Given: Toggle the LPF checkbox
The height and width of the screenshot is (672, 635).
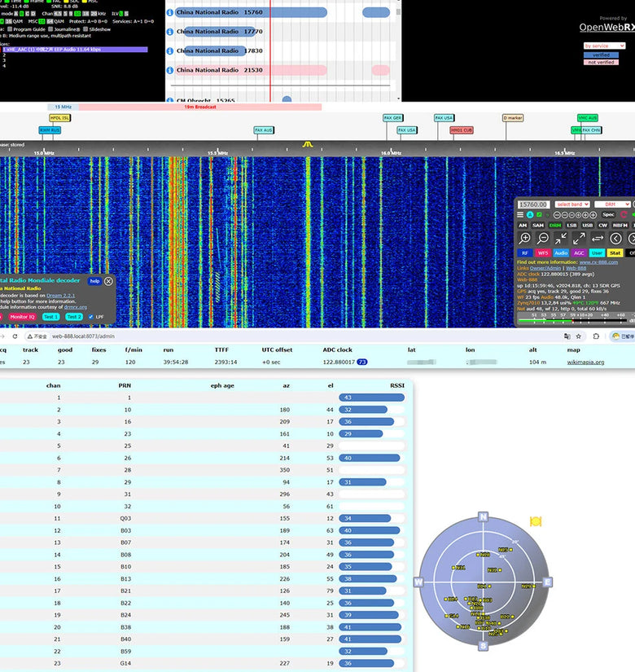Looking at the screenshot, I should coord(90,316).
